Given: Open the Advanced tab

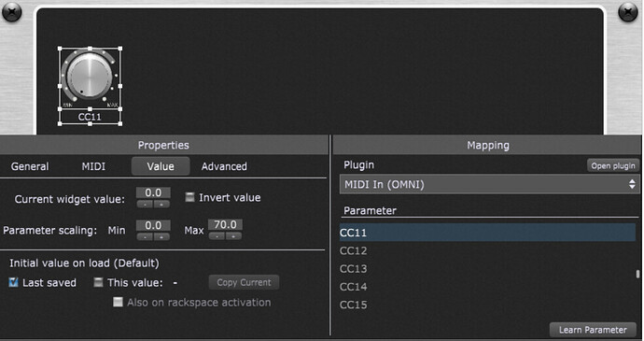Looking at the screenshot, I should 224,166.
